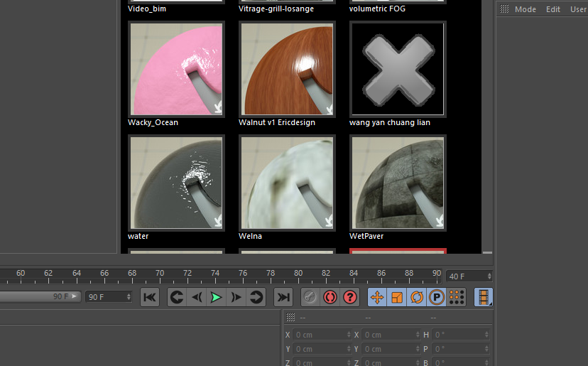The width and height of the screenshot is (588, 366).
Task: Select the water material thumbnail
Action: click(176, 183)
